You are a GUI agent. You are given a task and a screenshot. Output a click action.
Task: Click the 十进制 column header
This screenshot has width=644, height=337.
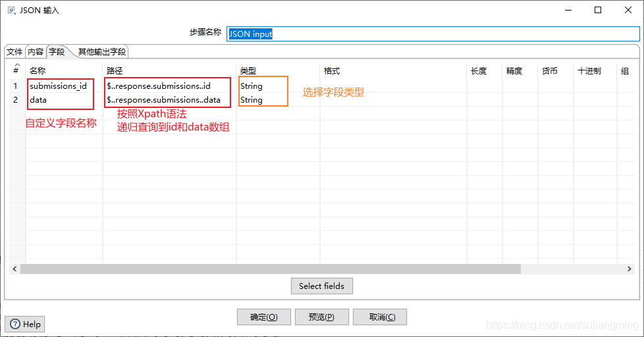pos(595,70)
